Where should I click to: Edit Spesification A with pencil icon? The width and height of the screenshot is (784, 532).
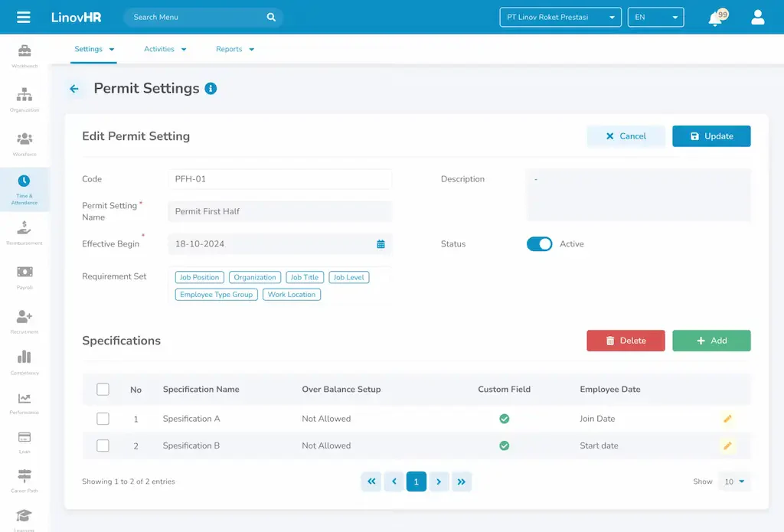click(727, 419)
